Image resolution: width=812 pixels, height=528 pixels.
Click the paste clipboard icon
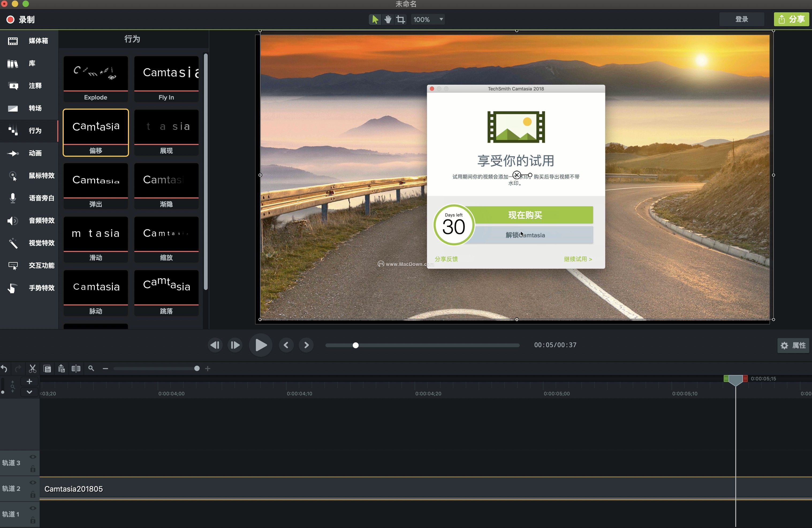click(x=61, y=368)
